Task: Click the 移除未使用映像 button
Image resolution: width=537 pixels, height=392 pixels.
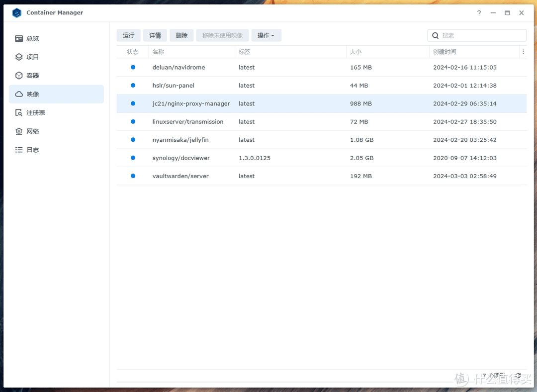Action: (x=222, y=35)
